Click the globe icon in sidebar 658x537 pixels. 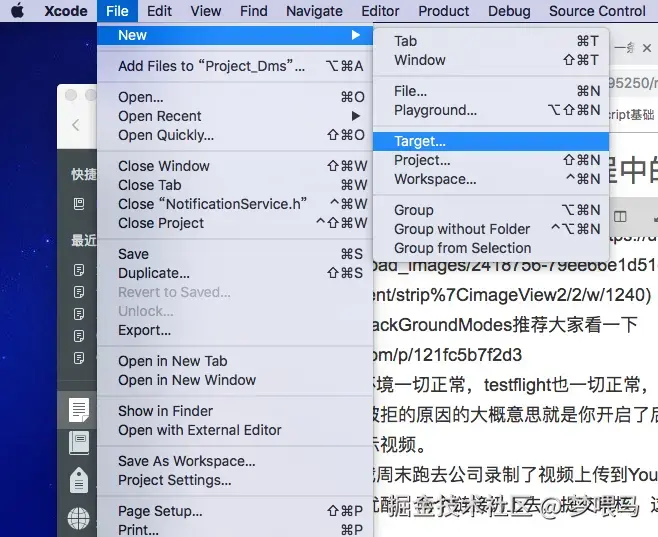[x=79, y=518]
